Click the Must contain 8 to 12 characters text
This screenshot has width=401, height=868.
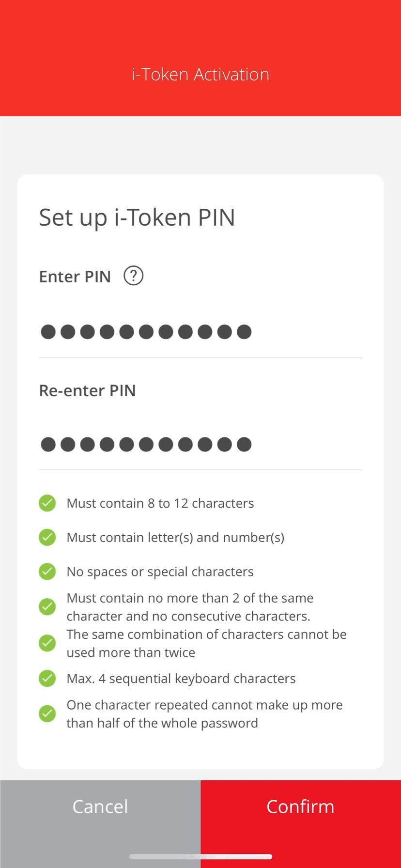pos(160,503)
